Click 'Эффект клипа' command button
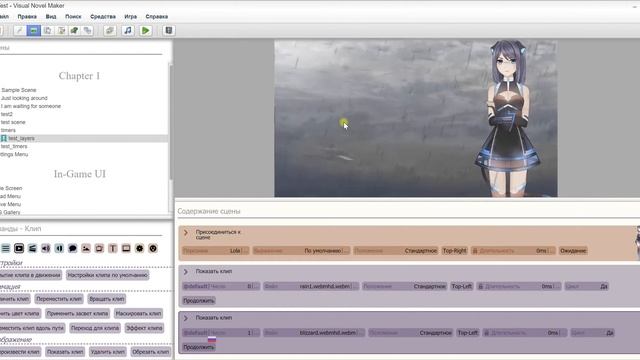The height and width of the screenshot is (360, 640). coord(144,328)
